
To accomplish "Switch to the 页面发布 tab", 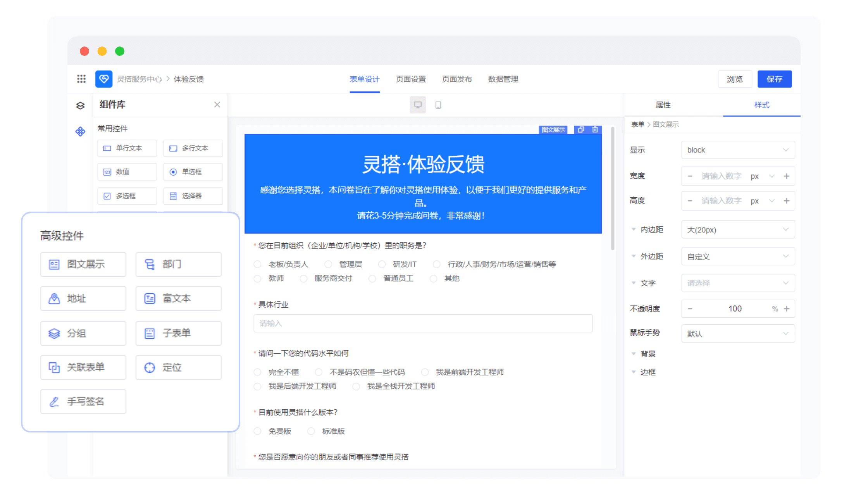I will [x=457, y=79].
